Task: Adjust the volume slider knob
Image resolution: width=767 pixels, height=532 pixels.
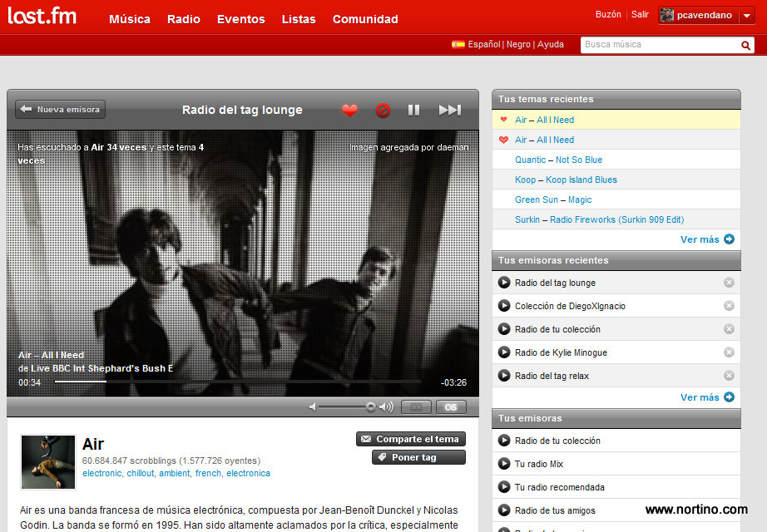Action: (x=370, y=407)
